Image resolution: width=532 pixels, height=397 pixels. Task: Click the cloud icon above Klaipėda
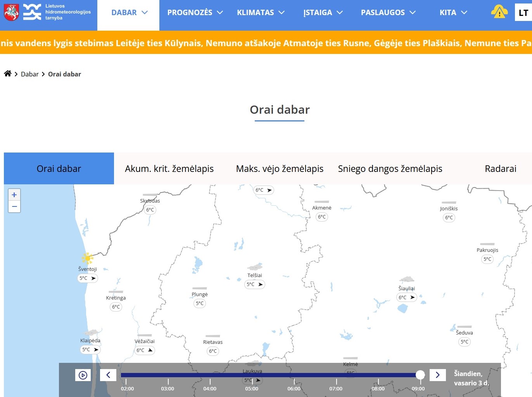coord(91,333)
